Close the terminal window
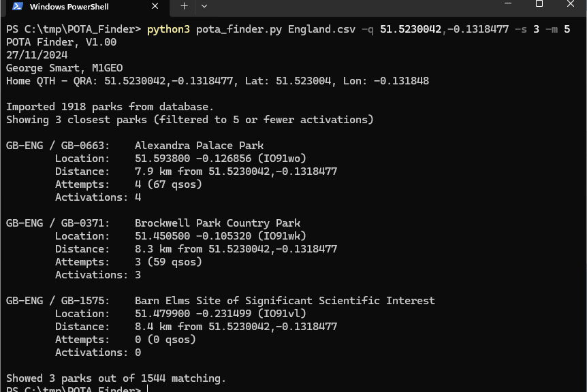Image resolution: width=587 pixels, height=392 pixels. tap(571, 3)
